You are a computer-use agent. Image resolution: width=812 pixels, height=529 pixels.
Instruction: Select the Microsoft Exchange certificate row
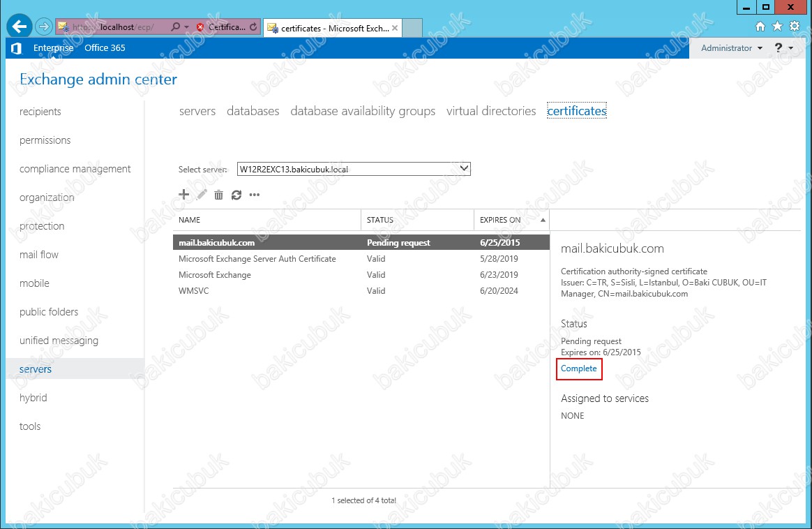361,274
